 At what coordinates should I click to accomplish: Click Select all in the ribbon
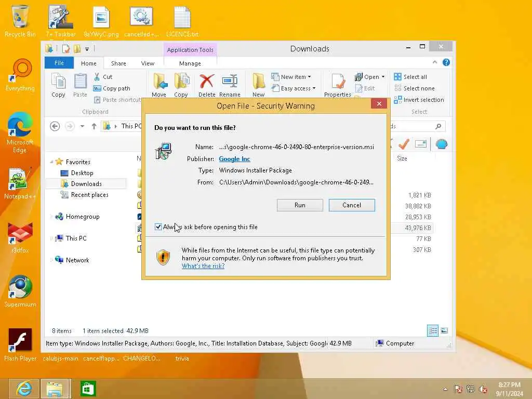click(x=410, y=77)
